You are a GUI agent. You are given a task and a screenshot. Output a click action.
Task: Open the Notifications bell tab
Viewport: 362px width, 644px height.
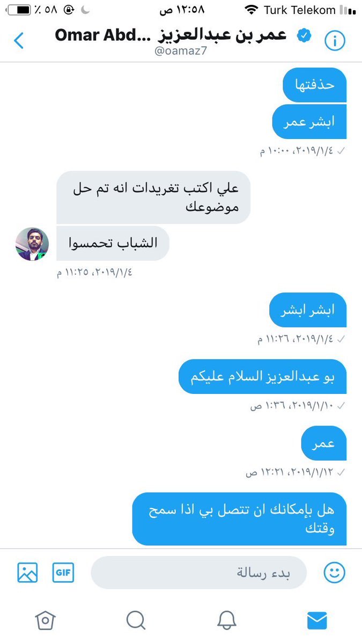coord(227,621)
